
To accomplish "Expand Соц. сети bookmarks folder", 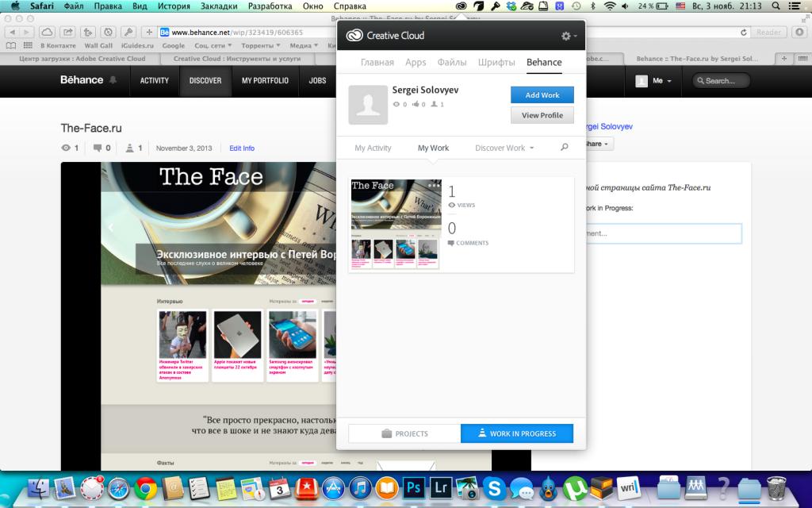I will 213,45.
